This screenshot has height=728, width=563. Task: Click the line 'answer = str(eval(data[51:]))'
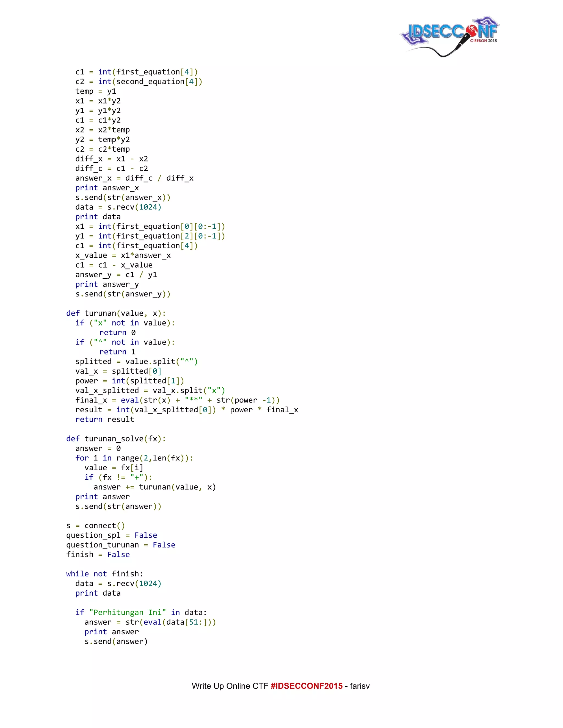pos(150,623)
